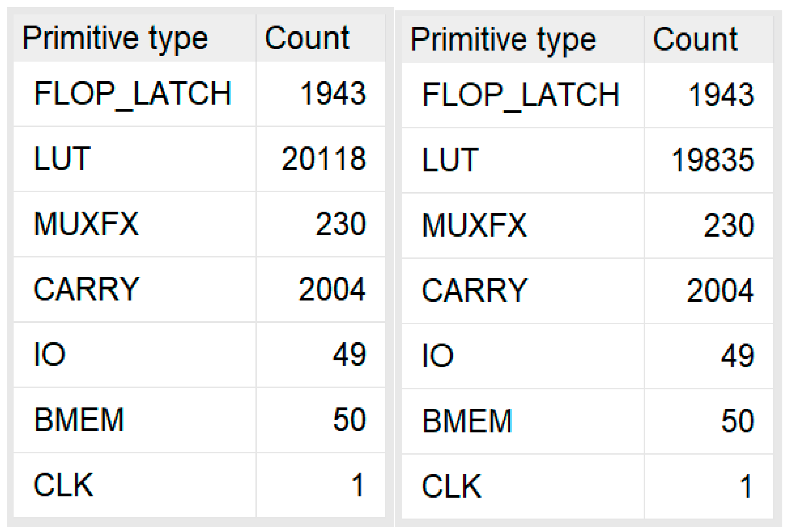Viewport: 790px width, 532px height.
Task: Select the BMEM label in right table
Action: 467,421
